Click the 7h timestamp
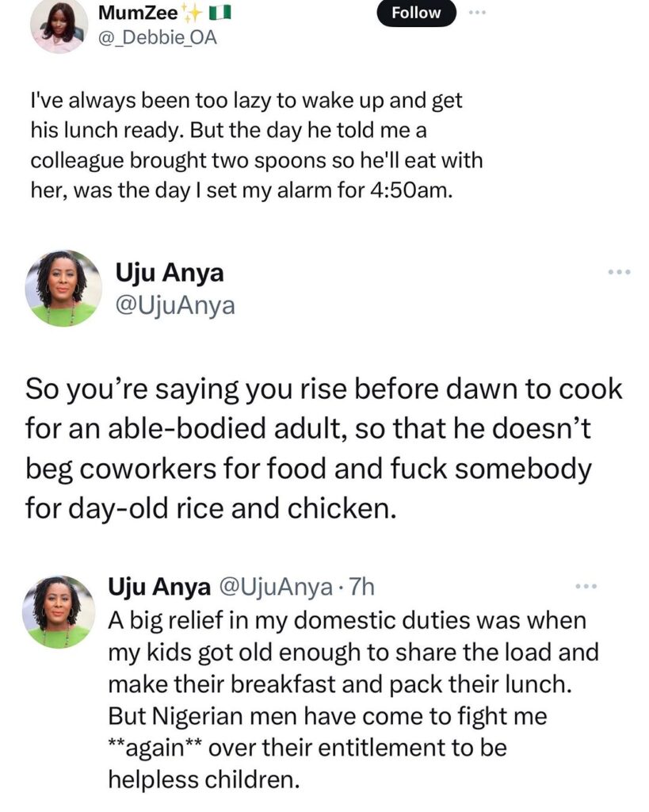 (x=361, y=587)
